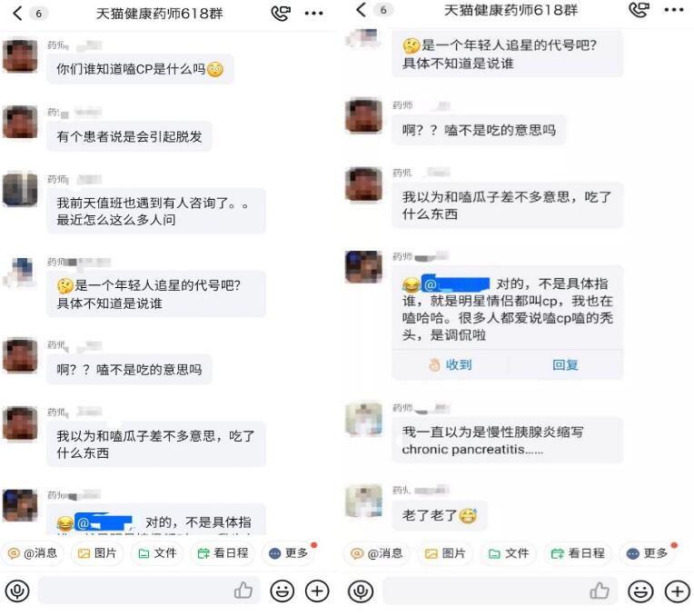Expand the 更多 options in right chat
Image resolution: width=694 pixels, height=616 pixels.
click(647, 553)
